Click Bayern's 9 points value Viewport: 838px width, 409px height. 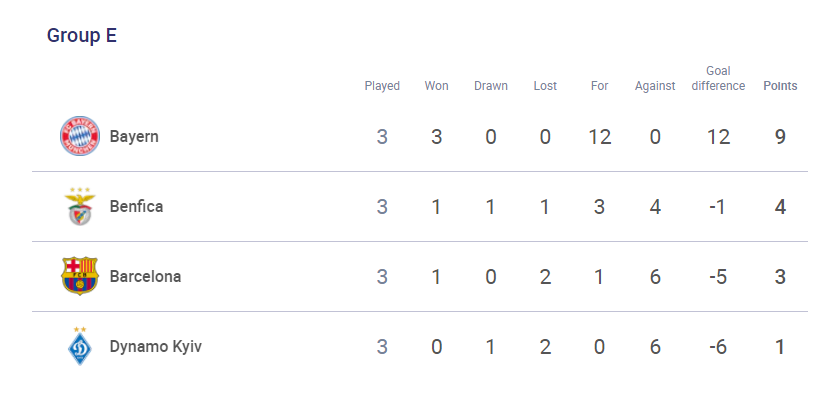pos(780,137)
